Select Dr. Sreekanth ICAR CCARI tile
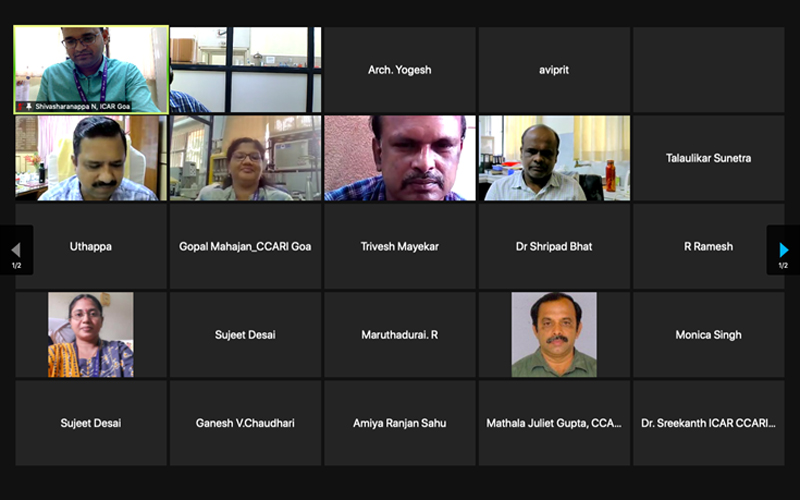Image resolution: width=800 pixels, height=500 pixels. (709, 423)
